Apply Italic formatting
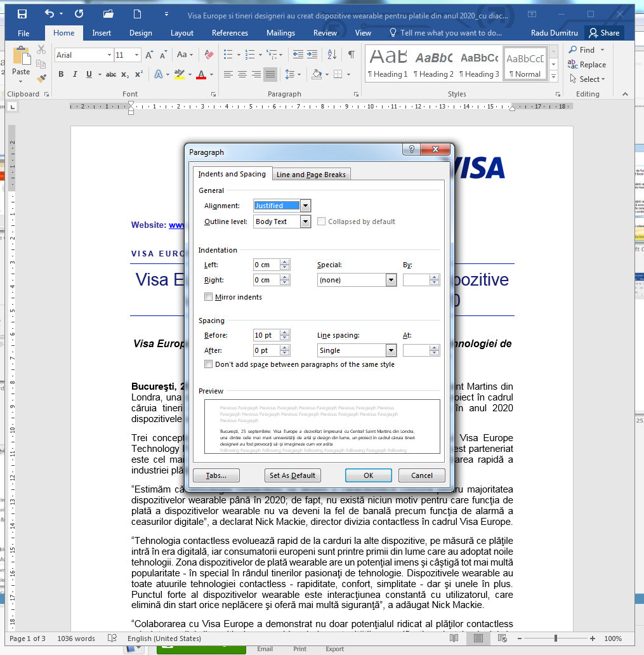This screenshot has width=644, height=655. tap(75, 74)
